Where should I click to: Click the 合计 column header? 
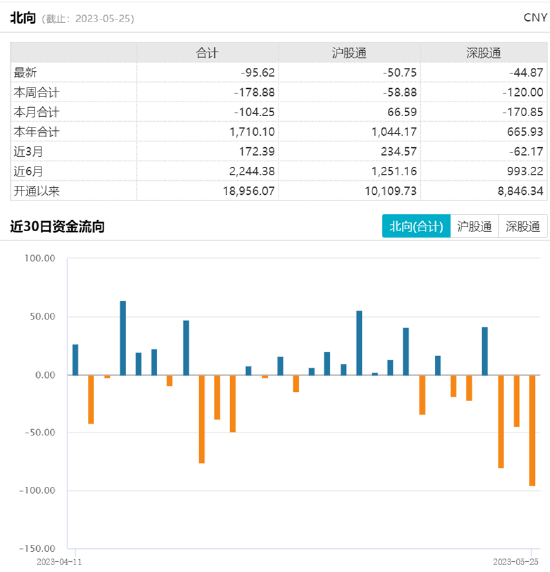coord(207,53)
